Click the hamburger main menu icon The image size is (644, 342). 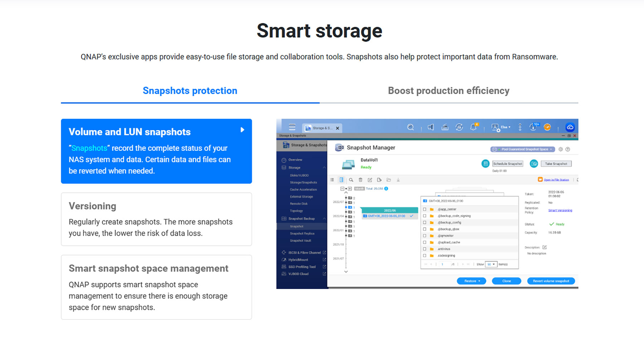292,127
